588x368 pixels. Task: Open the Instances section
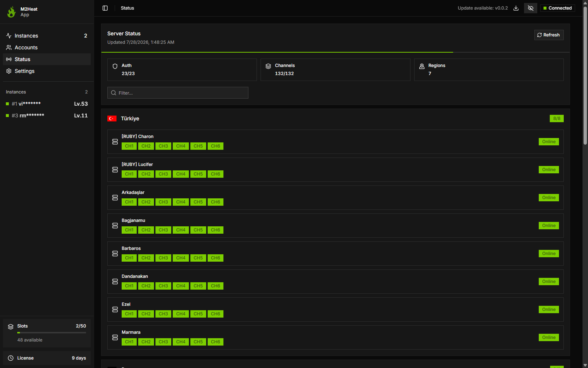tap(47, 36)
